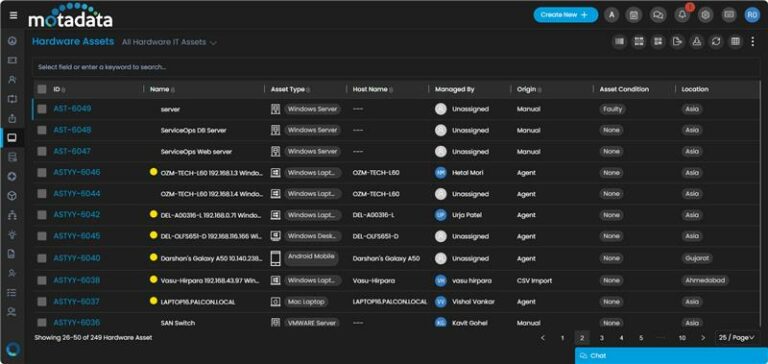Open the cube package icon in sidebar

pos(12,195)
